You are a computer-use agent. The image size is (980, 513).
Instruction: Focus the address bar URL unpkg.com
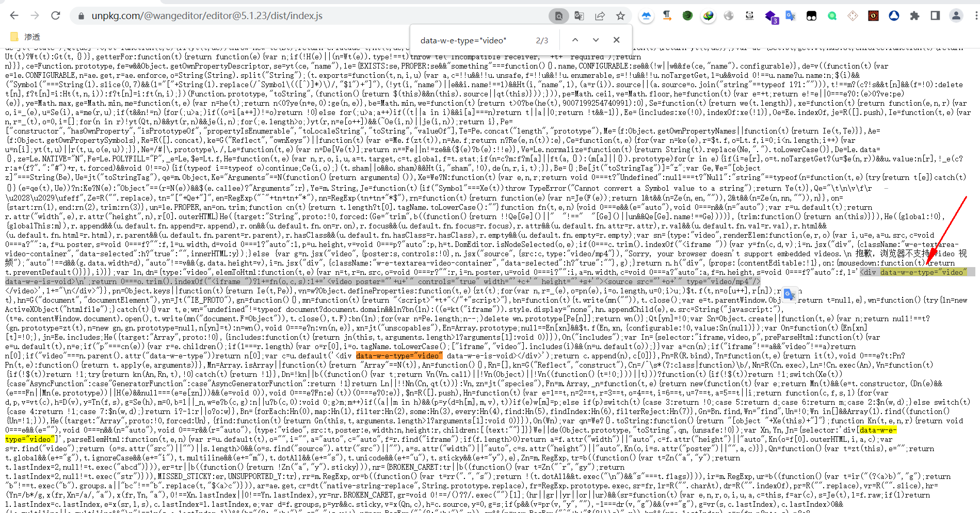coord(207,15)
